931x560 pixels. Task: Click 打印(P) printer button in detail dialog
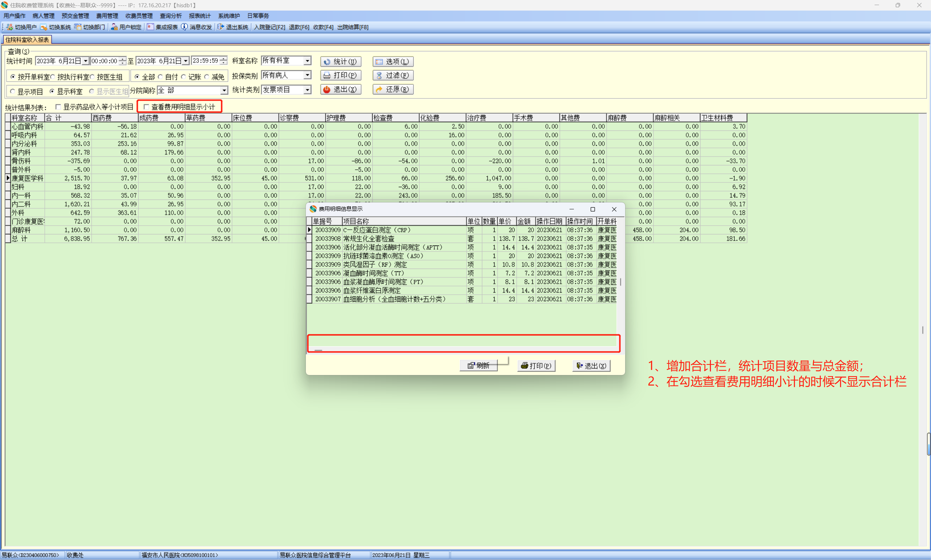click(536, 366)
